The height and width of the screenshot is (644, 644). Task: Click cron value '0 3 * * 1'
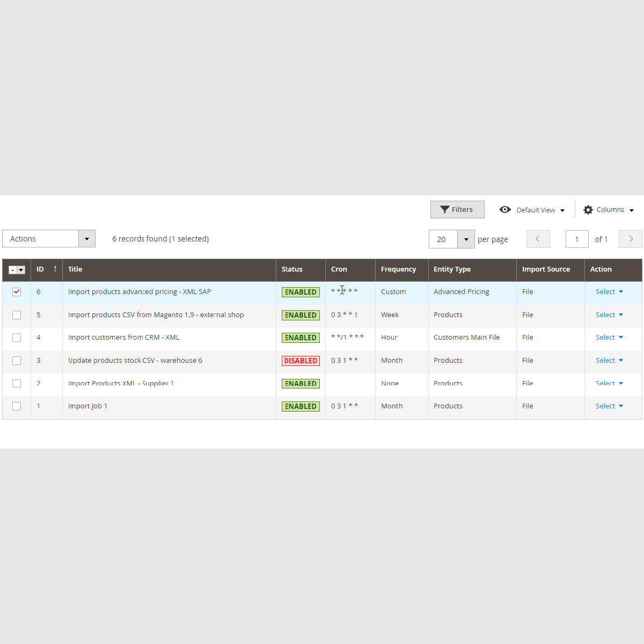click(345, 315)
